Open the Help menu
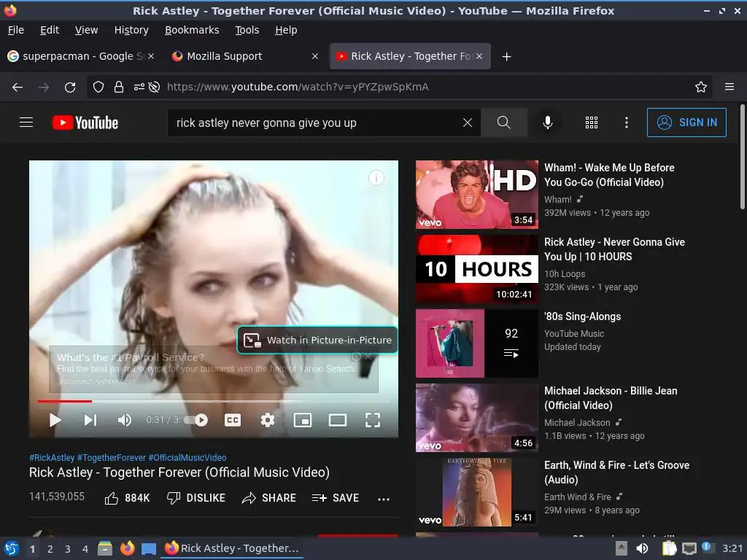Image resolution: width=747 pixels, height=560 pixels. [x=286, y=30]
